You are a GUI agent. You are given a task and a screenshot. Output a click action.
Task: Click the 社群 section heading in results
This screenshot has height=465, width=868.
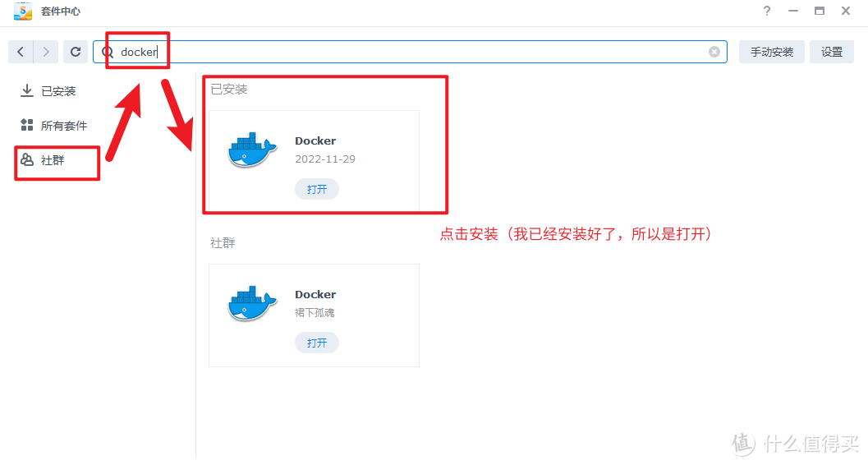point(223,242)
